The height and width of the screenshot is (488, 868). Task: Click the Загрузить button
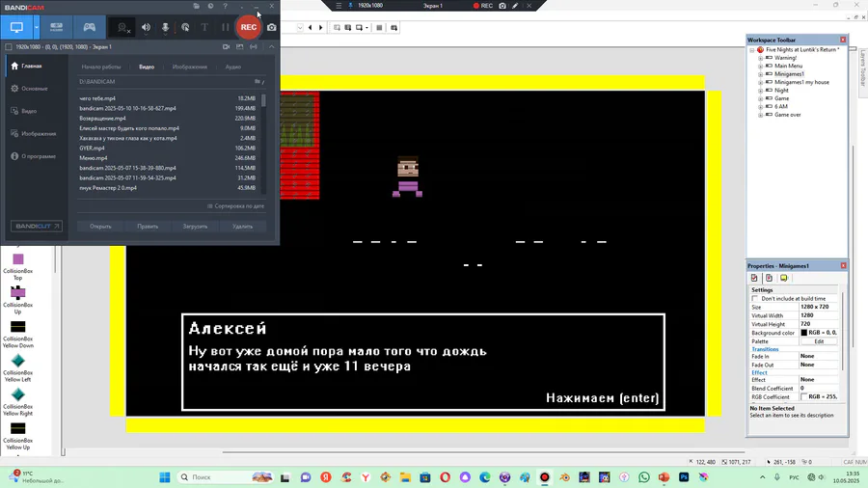(195, 227)
